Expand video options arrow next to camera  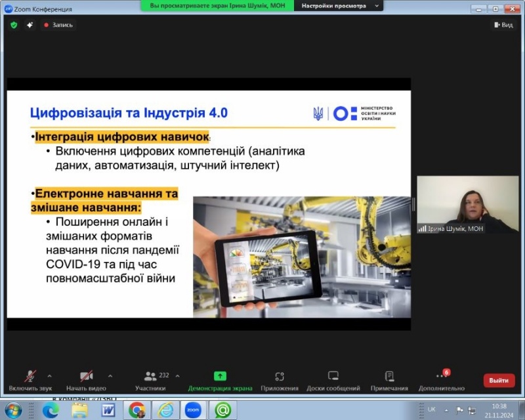110,376
